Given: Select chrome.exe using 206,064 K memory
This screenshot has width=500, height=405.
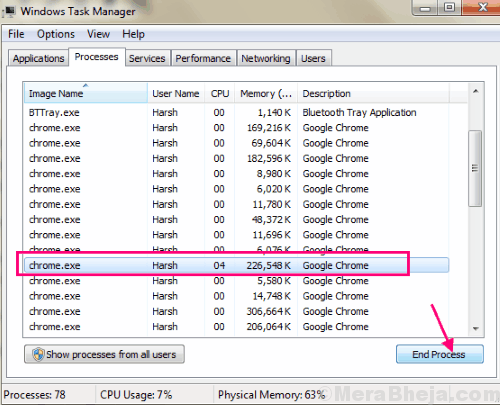Looking at the screenshot, I should (x=236, y=327).
